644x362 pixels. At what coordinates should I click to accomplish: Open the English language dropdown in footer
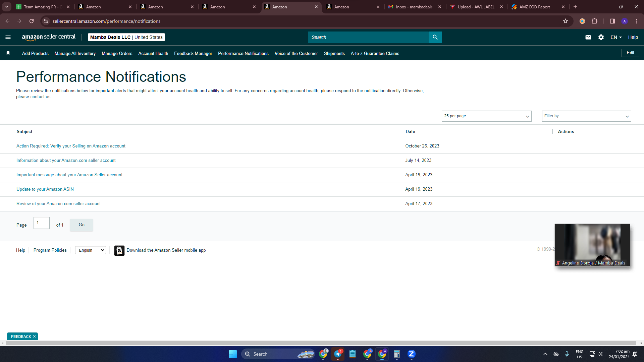click(x=91, y=250)
